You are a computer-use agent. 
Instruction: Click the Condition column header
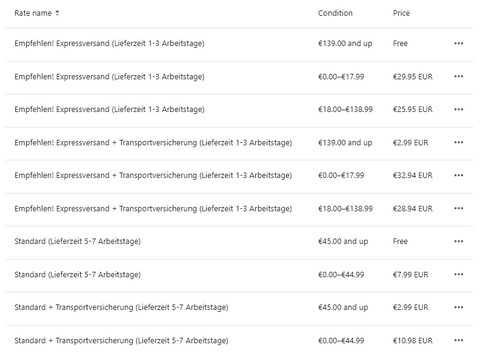[335, 13]
